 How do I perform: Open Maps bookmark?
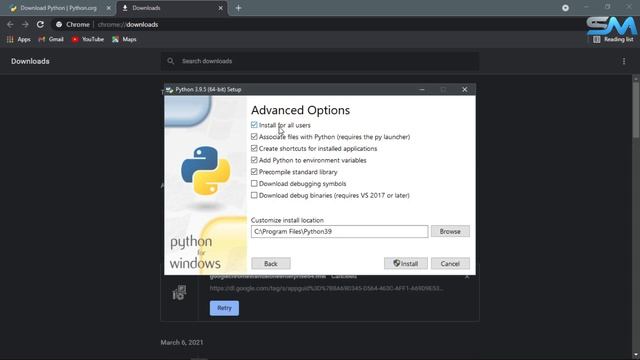coord(124,40)
